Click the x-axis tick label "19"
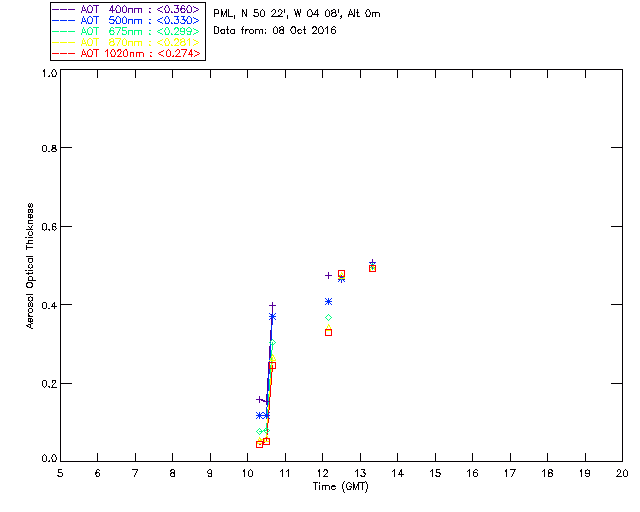The width and height of the screenshot is (640, 512). 585,473
